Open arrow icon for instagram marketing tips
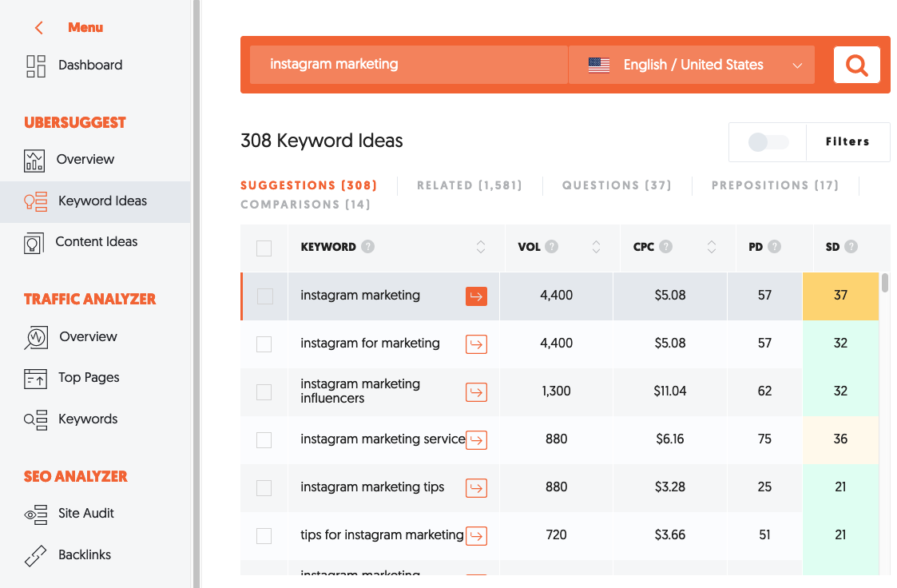The height and width of the screenshot is (588, 897). 476,487
